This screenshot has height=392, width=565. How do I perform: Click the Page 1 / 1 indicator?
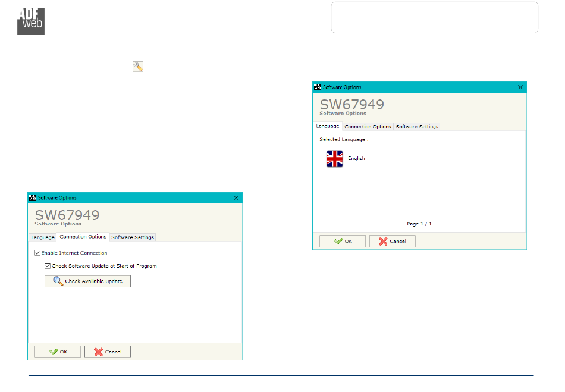tap(419, 224)
